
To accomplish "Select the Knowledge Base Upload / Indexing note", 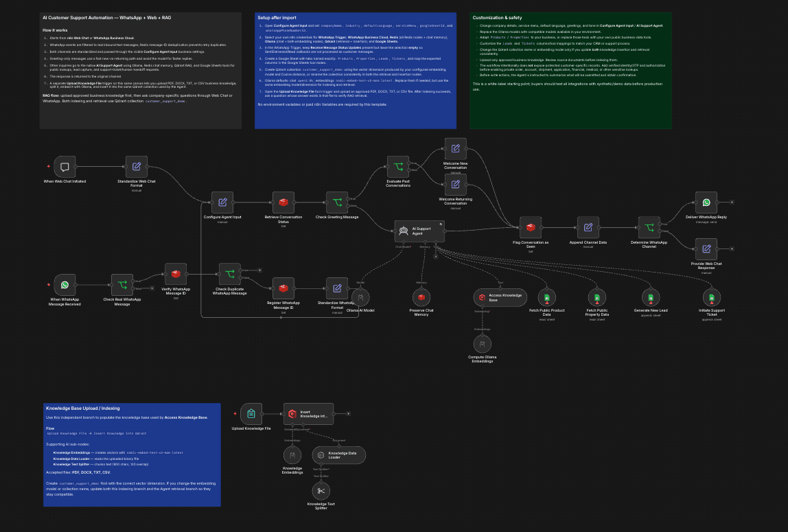I will [132, 454].
